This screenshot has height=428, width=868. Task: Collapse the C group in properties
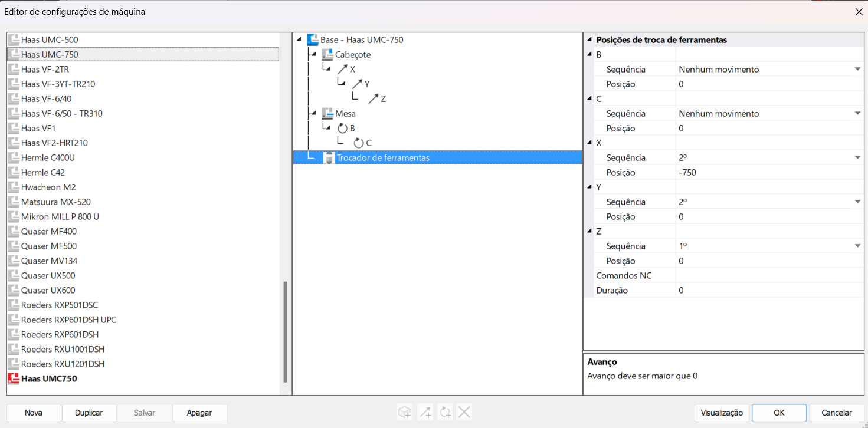(589, 98)
